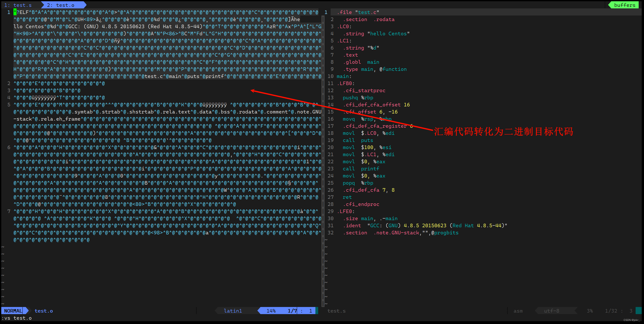Click the .ident GCC version line

(x=425, y=225)
